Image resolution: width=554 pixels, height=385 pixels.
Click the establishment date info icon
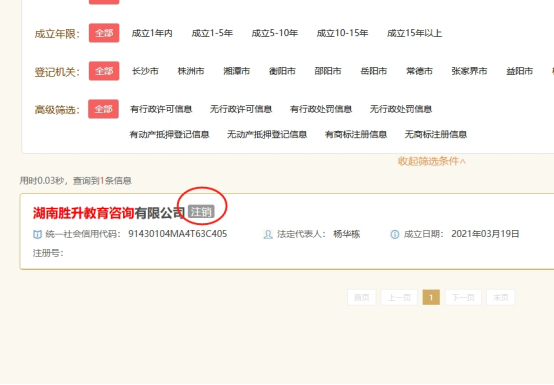click(x=395, y=235)
